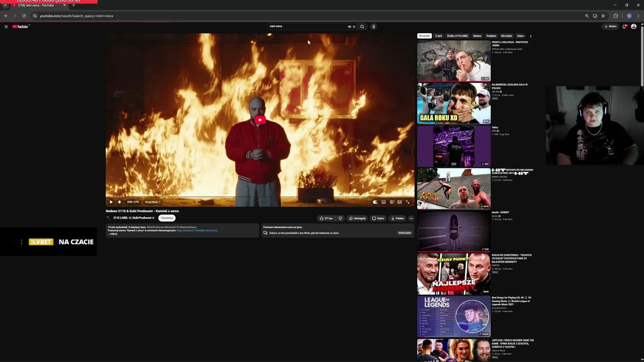Select the 'Źródło: 2115 LABEL' chip
Image resolution: width=644 pixels, height=362 pixels.
tap(457, 36)
